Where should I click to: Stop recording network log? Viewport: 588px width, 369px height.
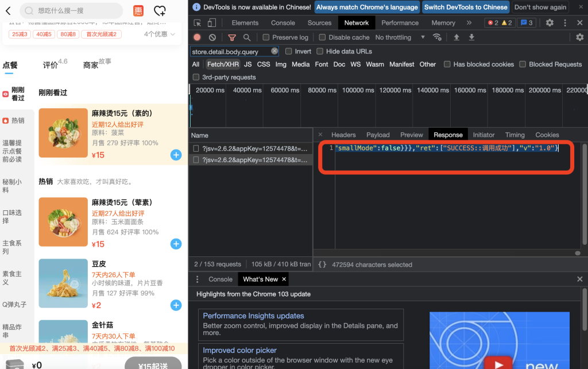pyautogui.click(x=197, y=37)
